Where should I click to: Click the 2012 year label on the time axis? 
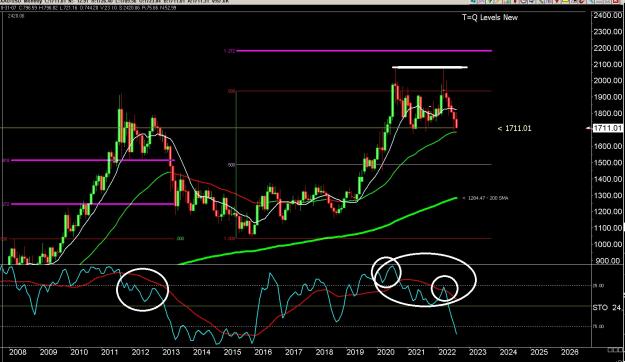[x=140, y=352]
